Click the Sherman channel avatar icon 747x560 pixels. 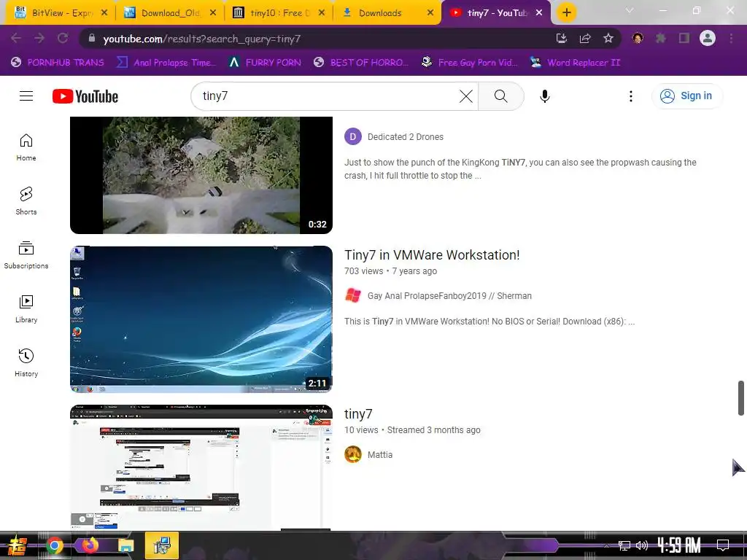coord(353,296)
